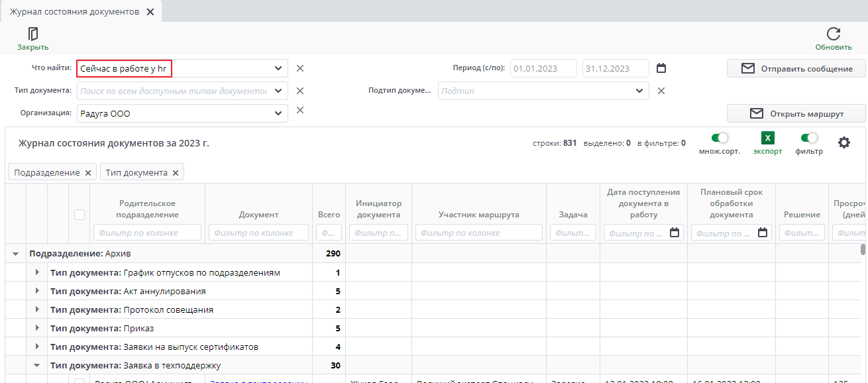
Task: Clear the Организация field with X icon
Action: (300, 110)
